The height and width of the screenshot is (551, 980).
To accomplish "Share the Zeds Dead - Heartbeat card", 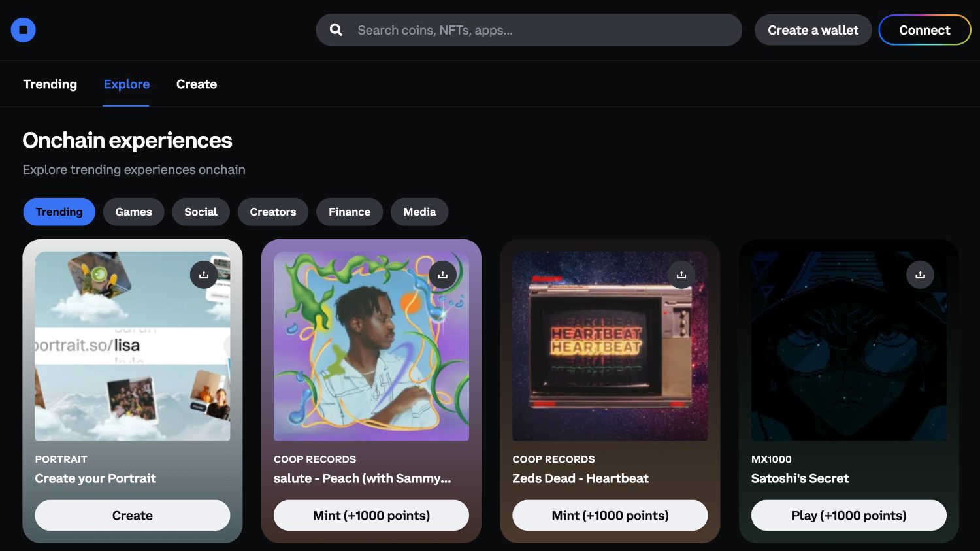I will 681,275.
